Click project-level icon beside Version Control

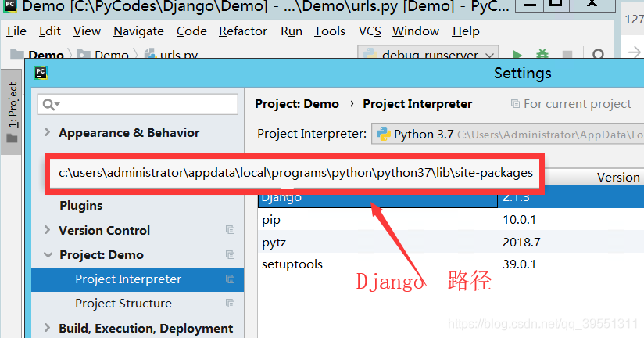pyautogui.click(x=230, y=230)
